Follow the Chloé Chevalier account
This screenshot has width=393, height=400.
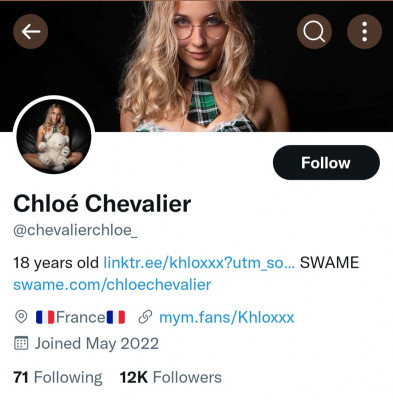(x=326, y=163)
